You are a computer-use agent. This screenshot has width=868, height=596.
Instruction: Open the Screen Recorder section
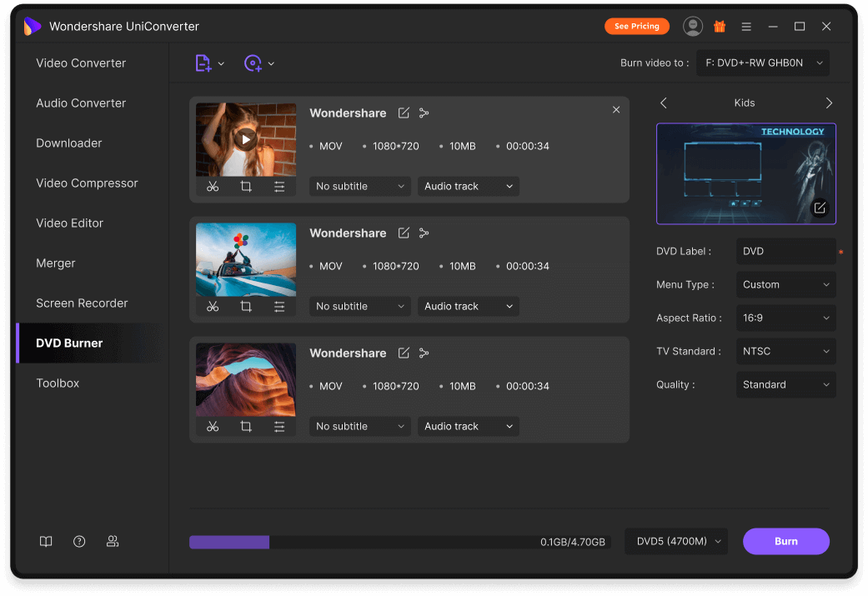click(82, 303)
